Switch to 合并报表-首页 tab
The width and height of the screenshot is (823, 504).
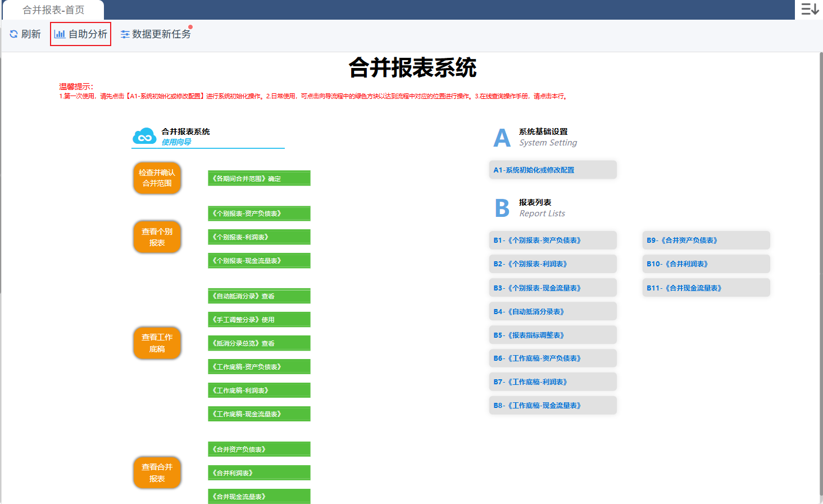tap(53, 10)
